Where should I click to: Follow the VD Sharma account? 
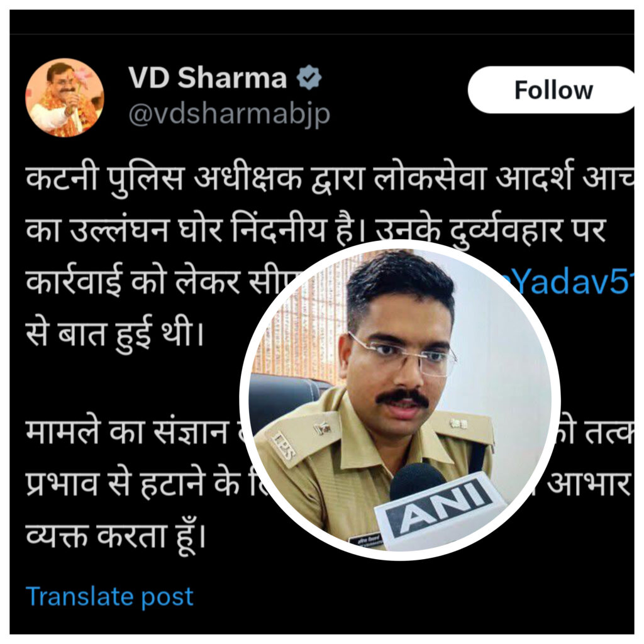[552, 90]
